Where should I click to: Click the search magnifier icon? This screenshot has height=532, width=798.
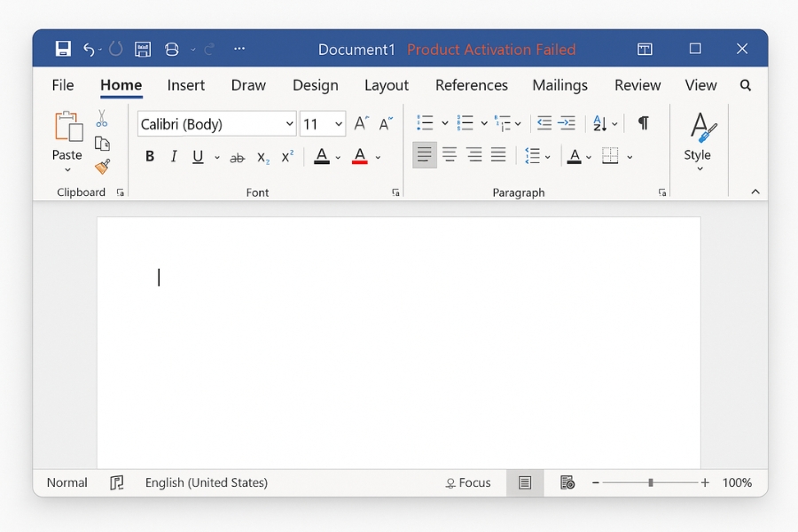[x=746, y=85]
